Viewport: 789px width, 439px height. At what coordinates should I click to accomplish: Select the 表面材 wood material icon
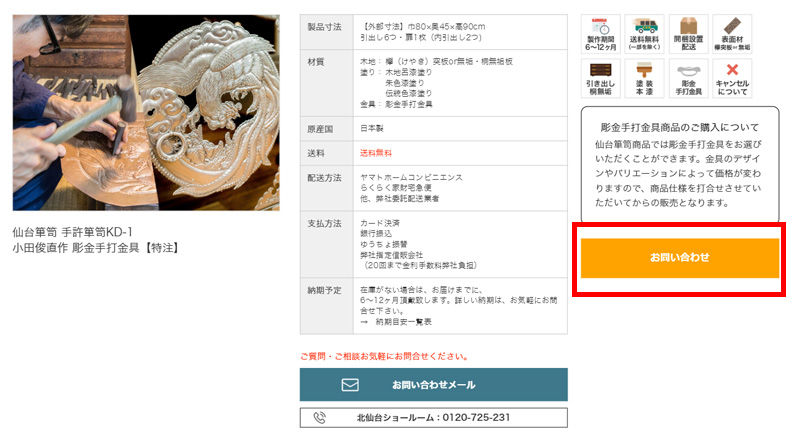pyautogui.click(x=732, y=34)
